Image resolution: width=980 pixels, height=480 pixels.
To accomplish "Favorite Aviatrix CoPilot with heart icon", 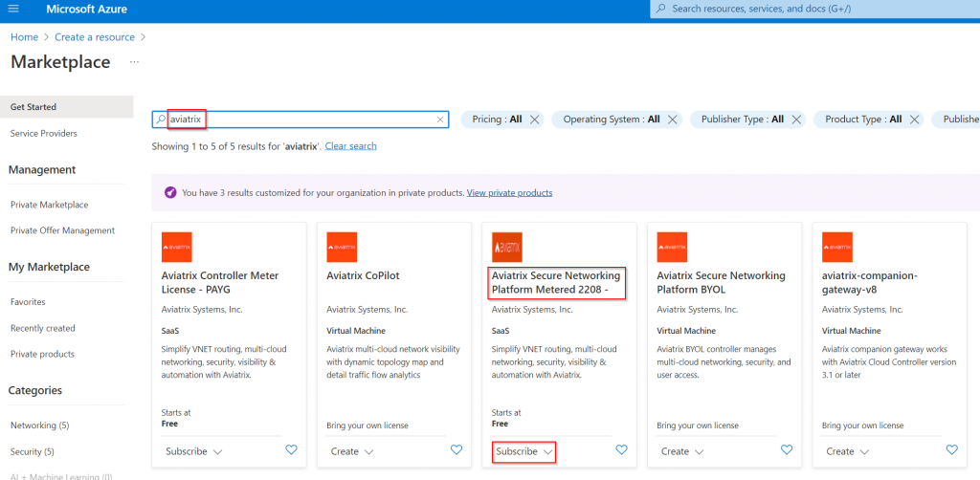I will [x=457, y=449].
